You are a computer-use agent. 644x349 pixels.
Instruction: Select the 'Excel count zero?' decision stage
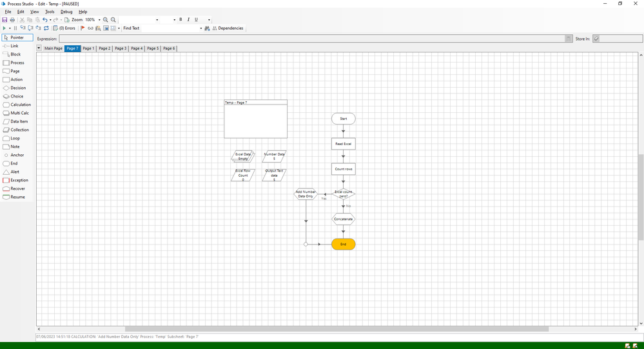coord(344,194)
